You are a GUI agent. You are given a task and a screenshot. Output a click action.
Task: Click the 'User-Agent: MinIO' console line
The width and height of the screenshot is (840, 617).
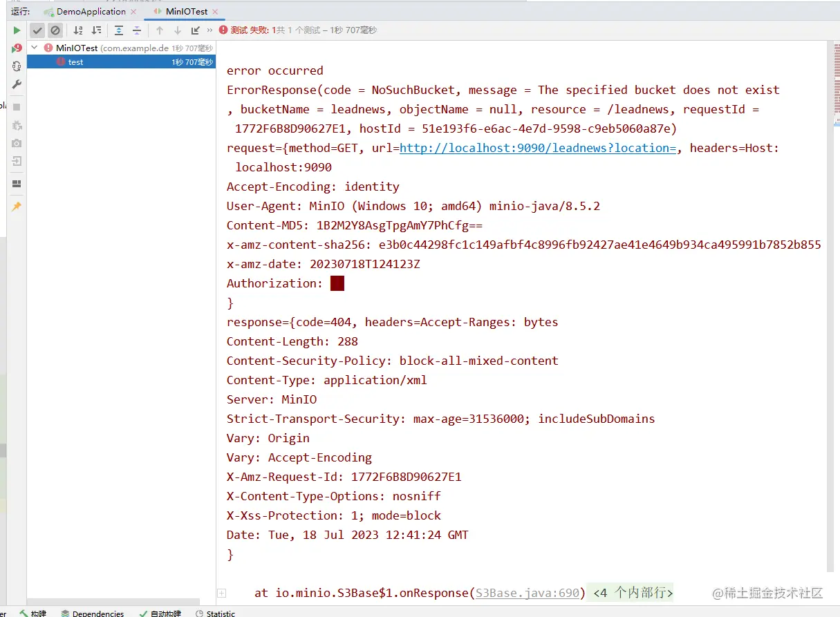413,206
